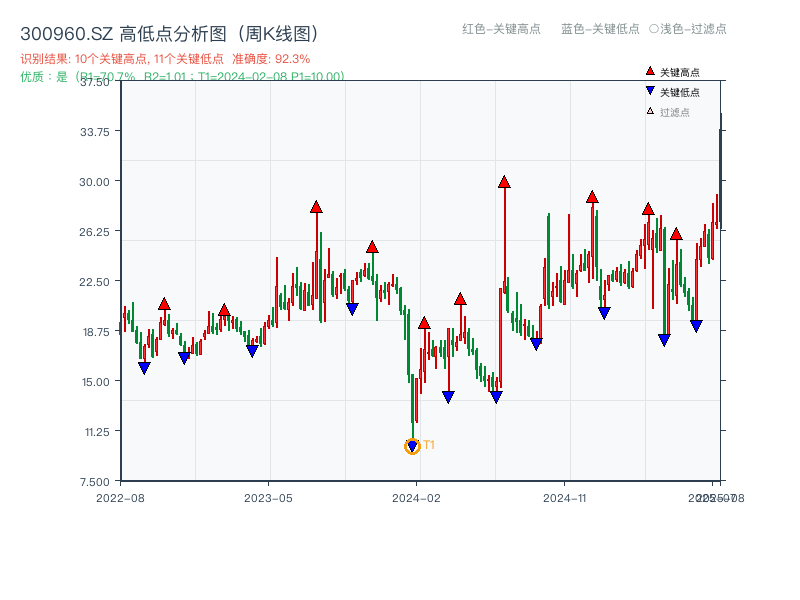Select the first blue low marker near 16

pos(144,368)
